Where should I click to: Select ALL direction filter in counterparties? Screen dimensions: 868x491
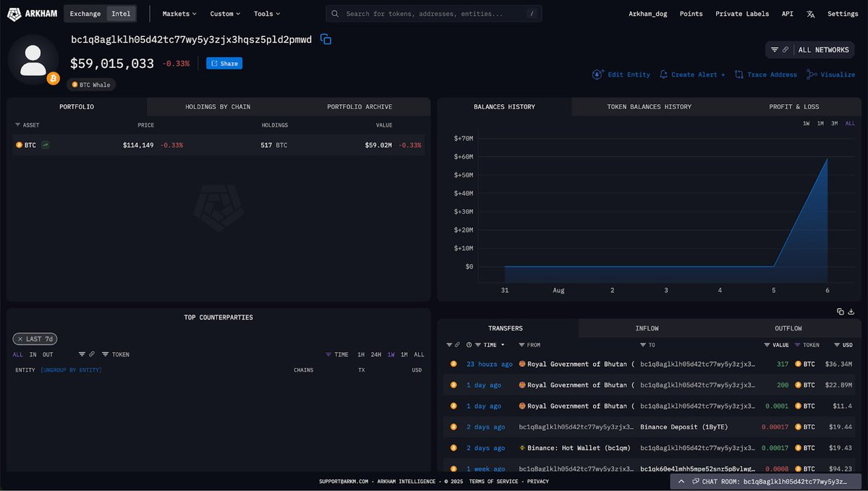[18, 355]
